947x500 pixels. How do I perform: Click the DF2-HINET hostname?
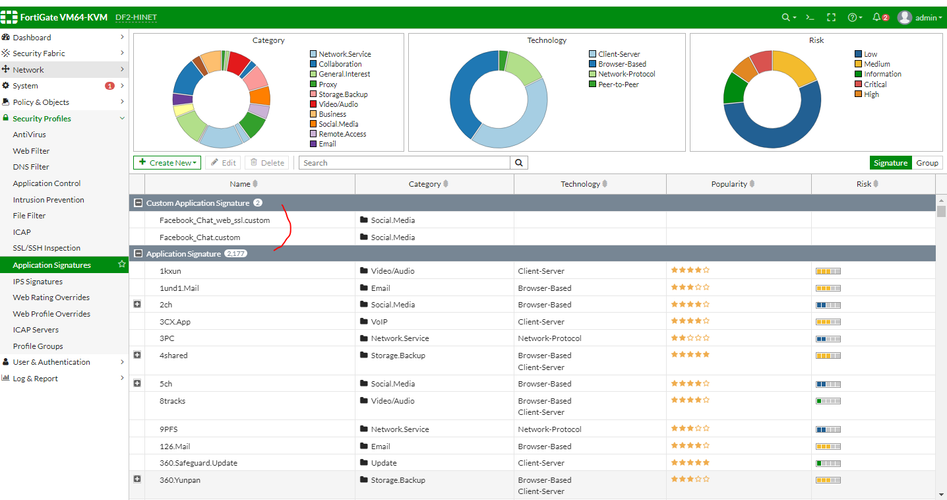point(136,18)
